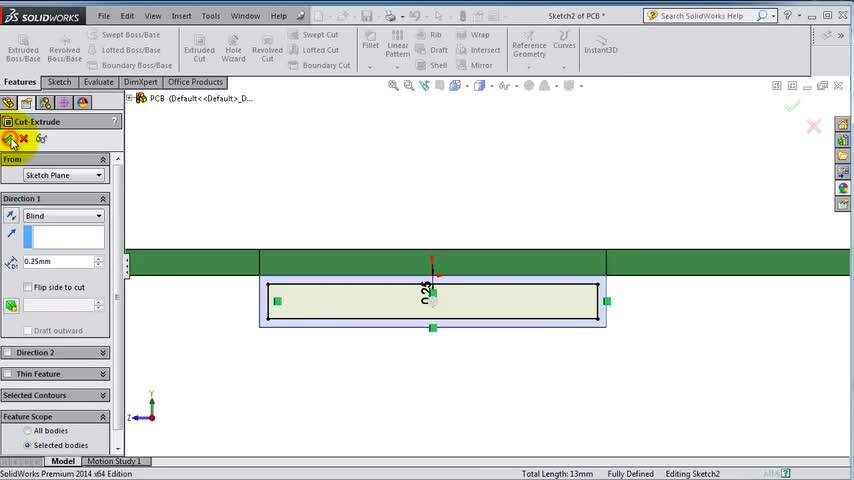Viewport: 854px width, 480px height.
Task: Reverse the Direction 1 extrude direction
Action: pos(11,216)
